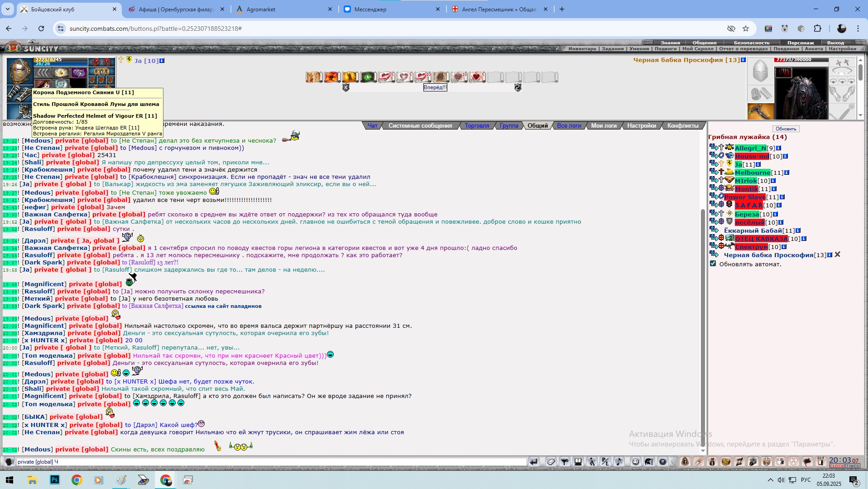Use the 300 lips healing scroll
Viewport: 868px width, 489px height.
click(386, 77)
